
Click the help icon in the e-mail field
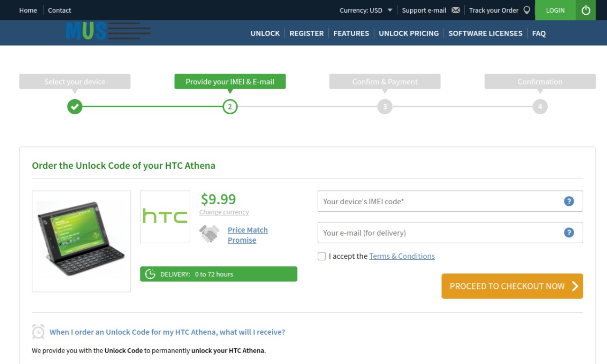569,233
